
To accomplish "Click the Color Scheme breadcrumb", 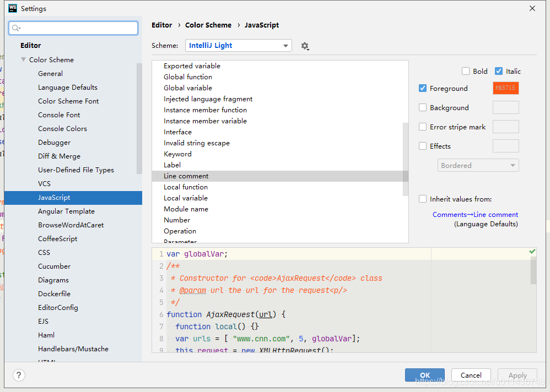I will [208, 25].
